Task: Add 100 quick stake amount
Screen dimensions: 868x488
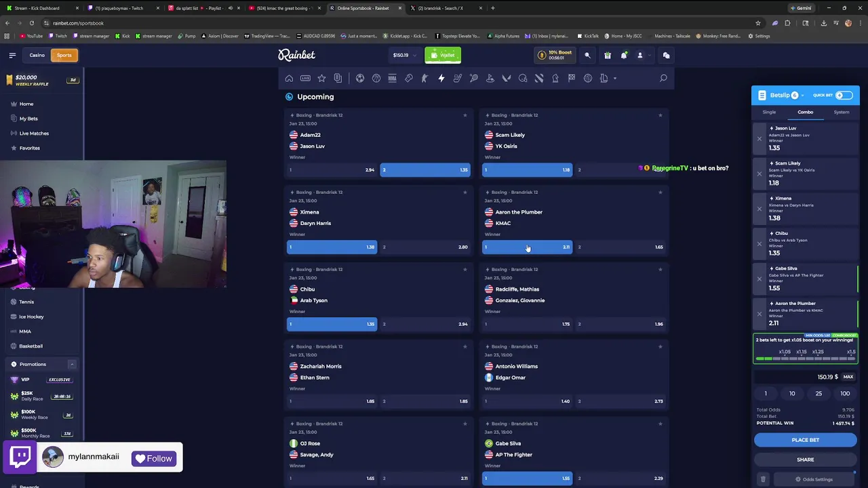Action: pyautogui.click(x=845, y=394)
